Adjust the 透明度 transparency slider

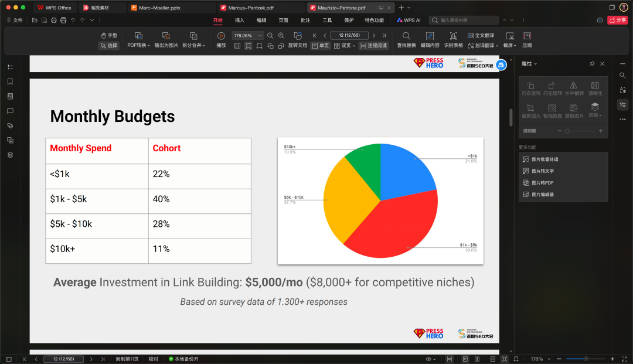tap(580, 131)
